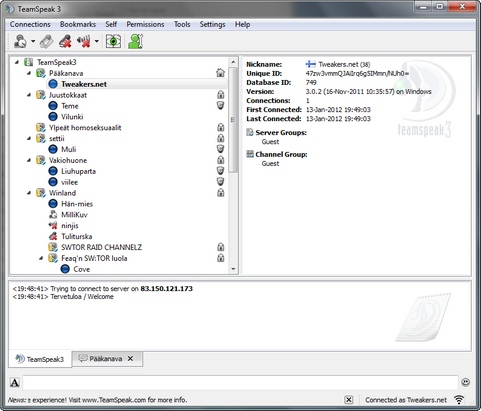The height and width of the screenshot is (411, 481).
Task: Open the Settings menu
Action: click(212, 24)
